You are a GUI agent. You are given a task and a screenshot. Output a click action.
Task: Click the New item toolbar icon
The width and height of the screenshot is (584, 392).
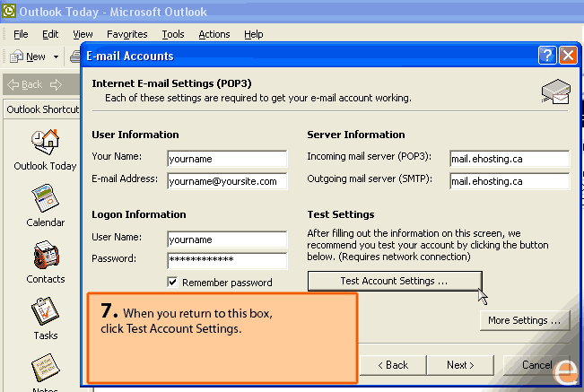pyautogui.click(x=16, y=57)
